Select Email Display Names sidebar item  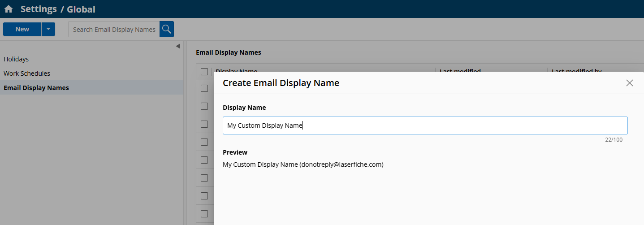36,88
